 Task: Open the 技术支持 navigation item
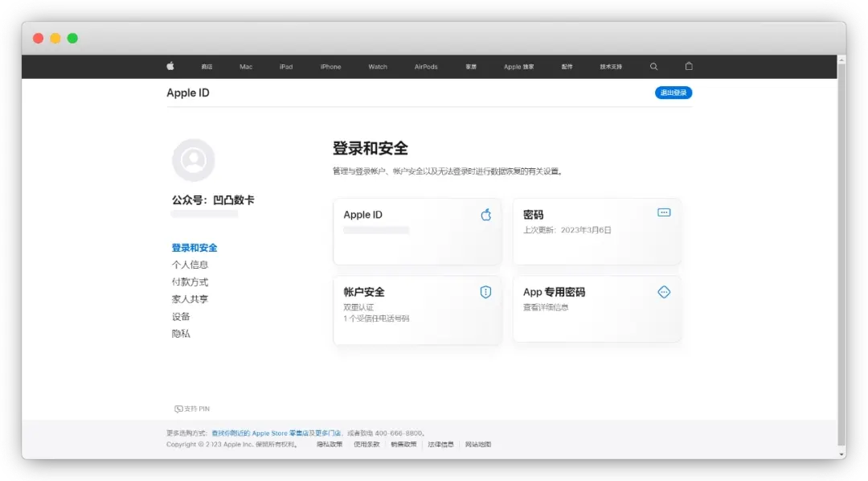(611, 67)
